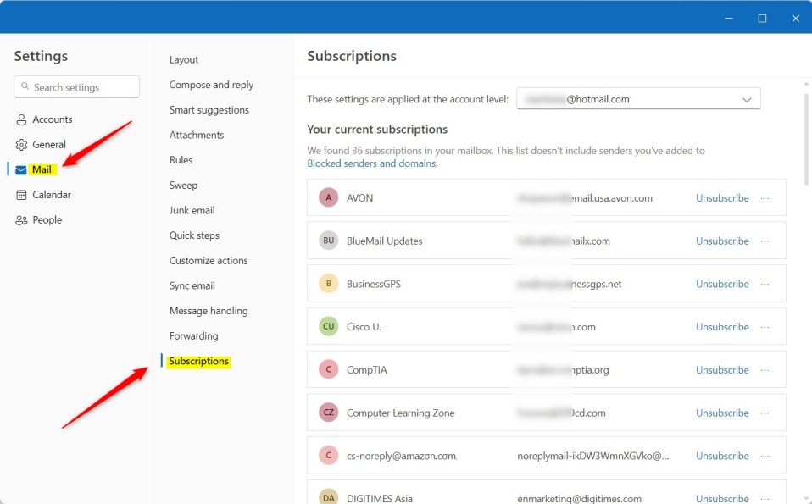Viewport: 812px width, 504px height.
Task: Click the CompTIA C avatar
Action: [328, 369]
